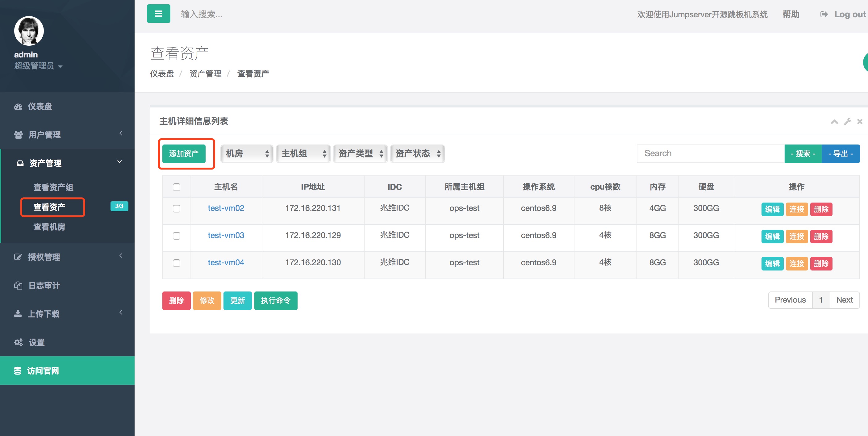This screenshot has width=868, height=436.
Task: Open 查看资产组 in the sidebar submenu
Action: click(53, 187)
